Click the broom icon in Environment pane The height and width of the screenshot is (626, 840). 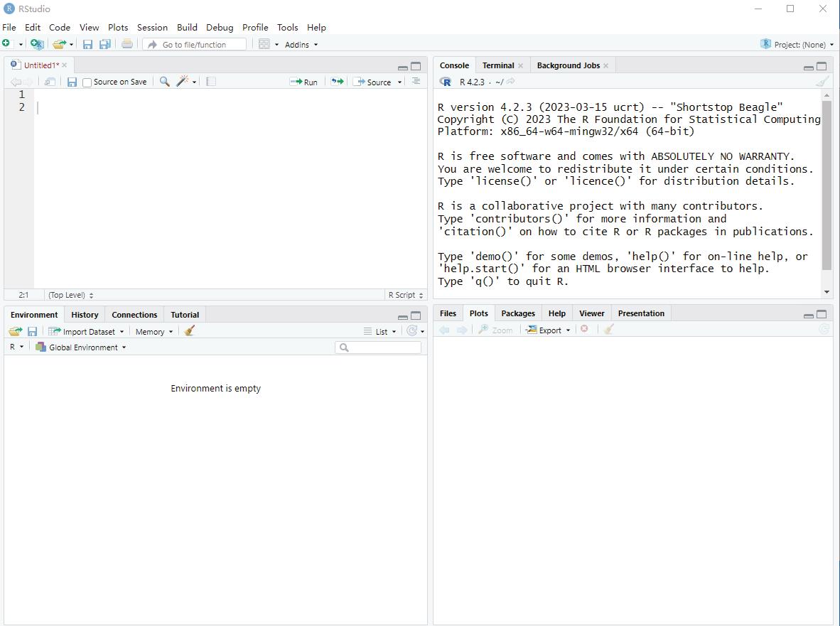pos(189,331)
